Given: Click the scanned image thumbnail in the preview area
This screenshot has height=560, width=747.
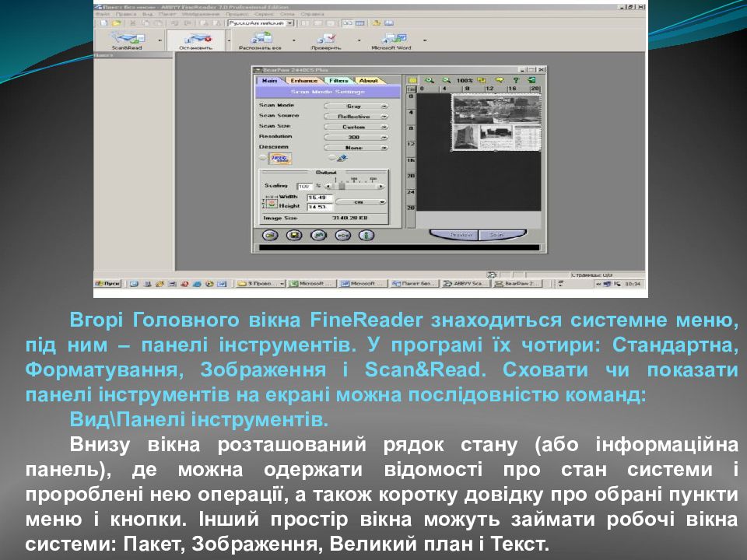Looking at the screenshot, I should (x=496, y=122).
